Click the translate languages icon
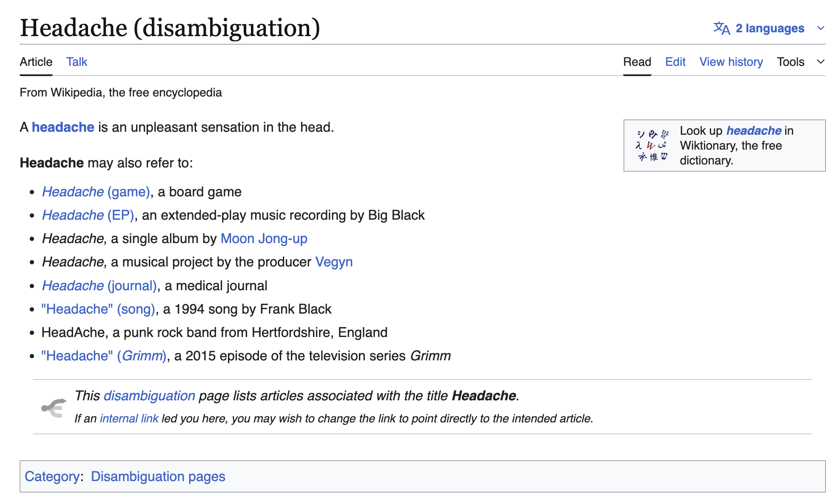 [721, 28]
